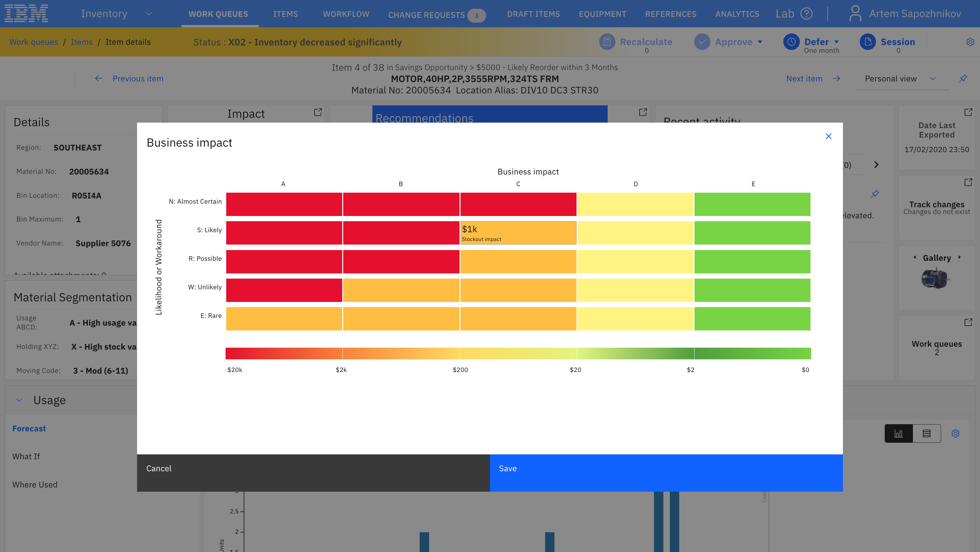This screenshot has width=980, height=552.
Task: Select N: Almost Certain column A cell
Action: pyautogui.click(x=284, y=204)
